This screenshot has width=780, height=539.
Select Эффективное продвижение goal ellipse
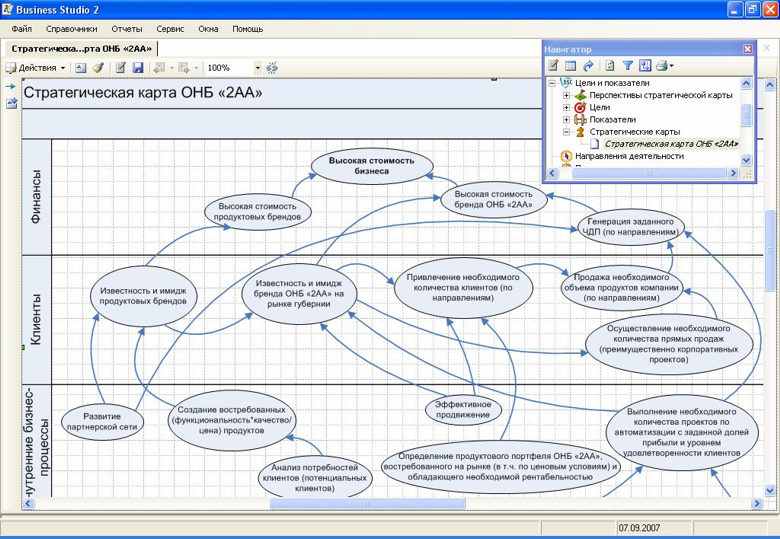point(463,410)
